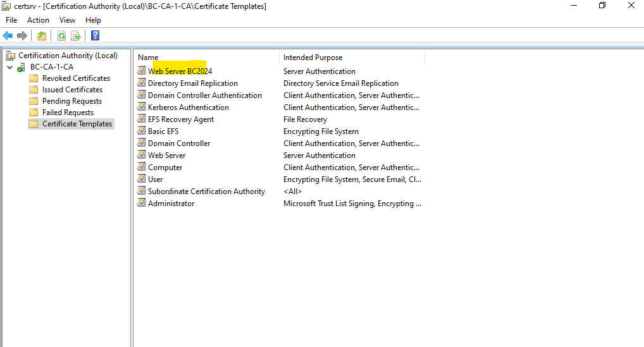Click the Failed Requests folder icon
The image size is (644, 347).
click(34, 113)
